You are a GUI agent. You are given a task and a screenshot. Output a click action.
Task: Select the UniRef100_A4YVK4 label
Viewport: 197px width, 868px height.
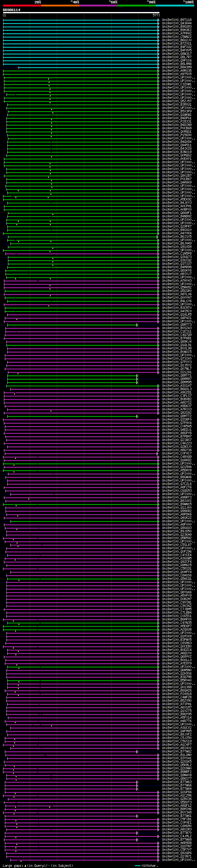177,233
